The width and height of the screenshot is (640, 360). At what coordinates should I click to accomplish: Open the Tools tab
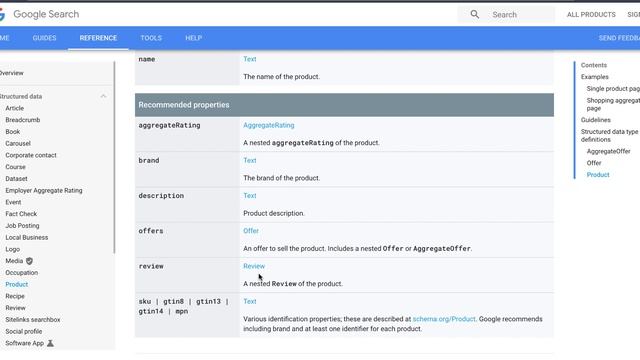pos(151,38)
